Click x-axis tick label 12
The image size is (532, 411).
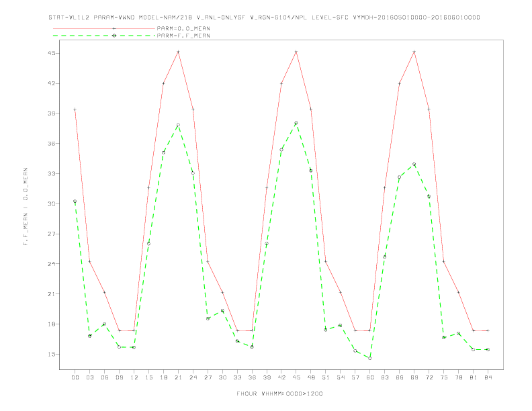pyautogui.click(x=134, y=377)
